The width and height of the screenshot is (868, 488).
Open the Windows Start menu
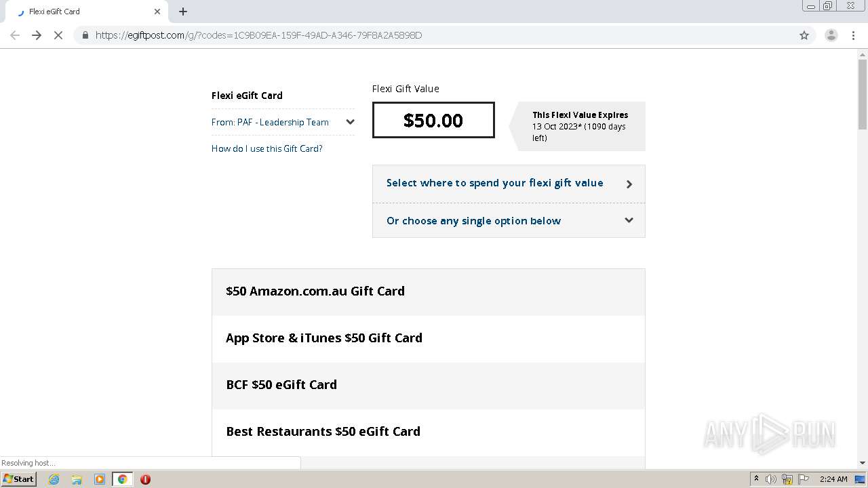pyautogui.click(x=19, y=479)
